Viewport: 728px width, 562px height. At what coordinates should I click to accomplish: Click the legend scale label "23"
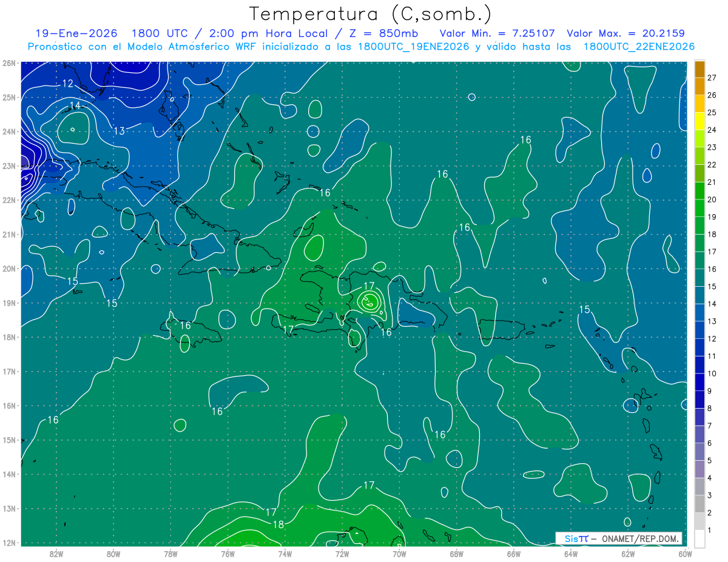[712, 147]
